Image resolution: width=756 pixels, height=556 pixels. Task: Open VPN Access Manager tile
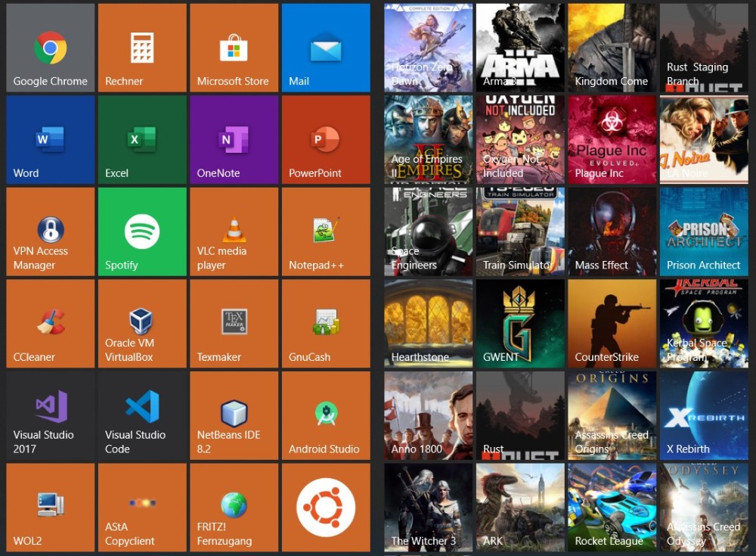[51, 231]
